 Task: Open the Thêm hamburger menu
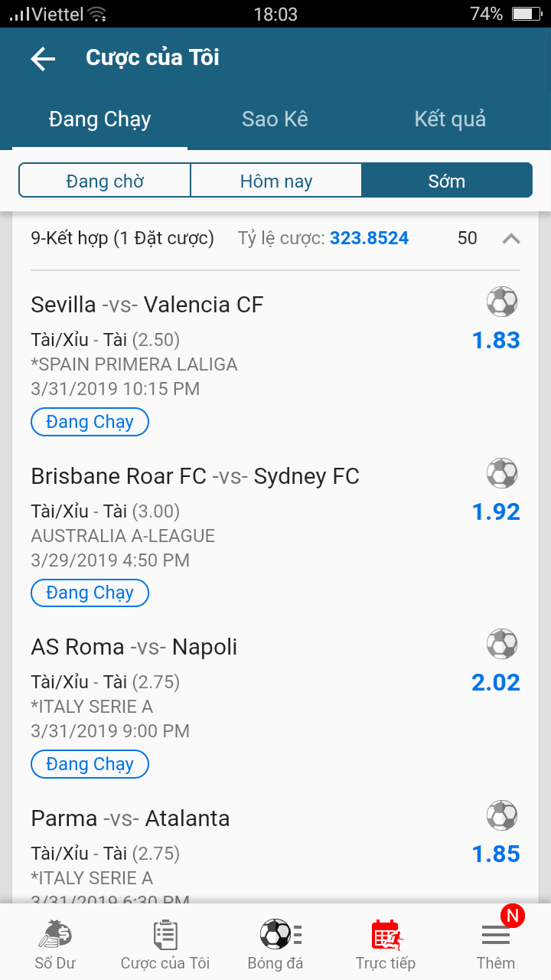495,936
